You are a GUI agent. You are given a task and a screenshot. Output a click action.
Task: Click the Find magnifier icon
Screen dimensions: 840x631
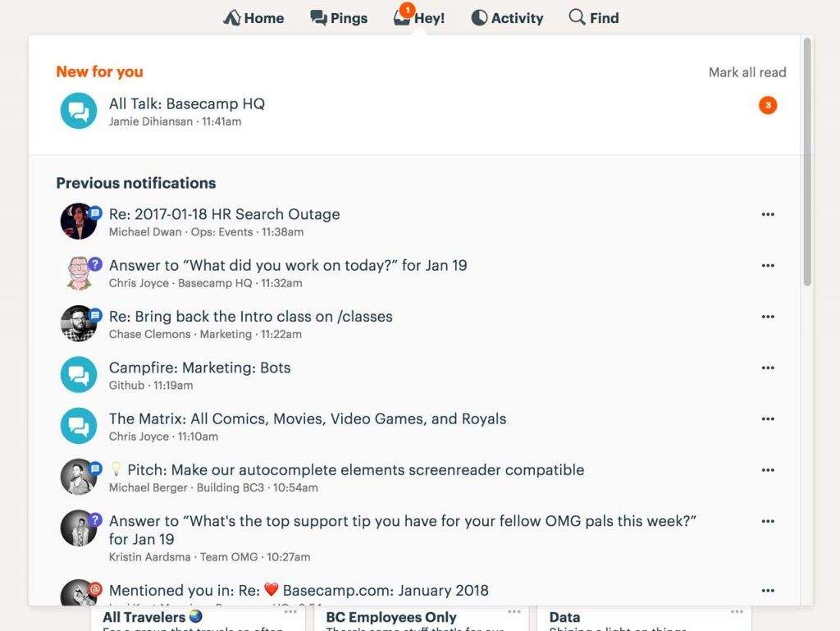coord(577,17)
